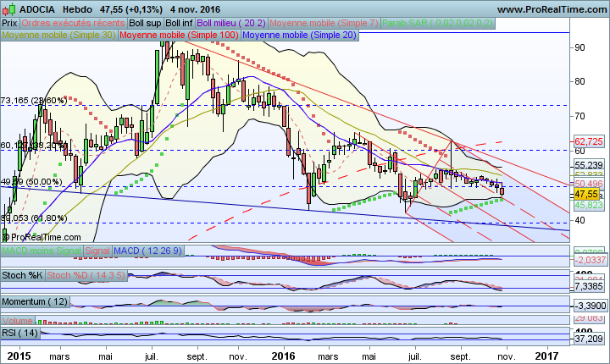Click the 49,59 (50,00%) Fibonacci label
The height and width of the screenshot is (364, 610).
pyautogui.click(x=31, y=182)
